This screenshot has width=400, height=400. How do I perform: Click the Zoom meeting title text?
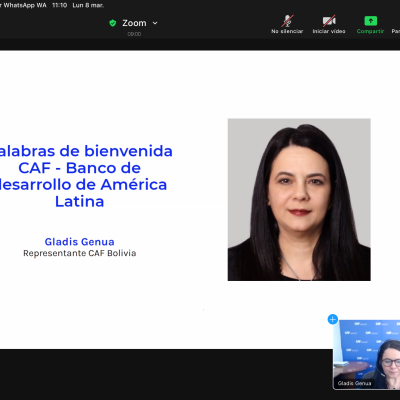click(x=134, y=23)
